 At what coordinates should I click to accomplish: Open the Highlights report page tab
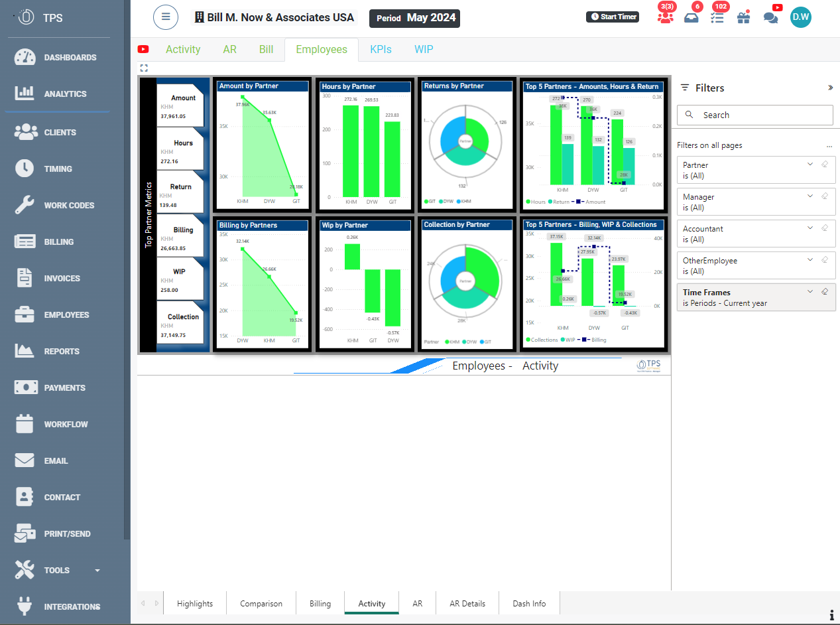[x=195, y=603]
